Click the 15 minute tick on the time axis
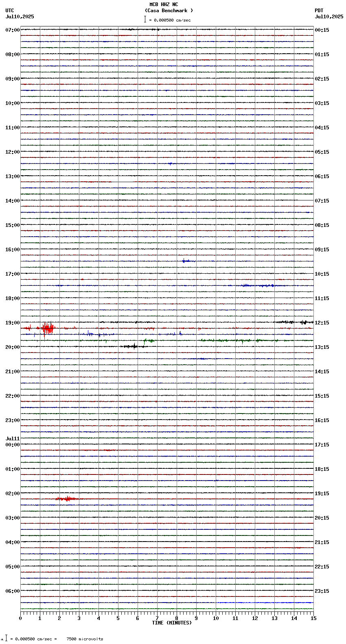346x644 pixels. point(313,618)
